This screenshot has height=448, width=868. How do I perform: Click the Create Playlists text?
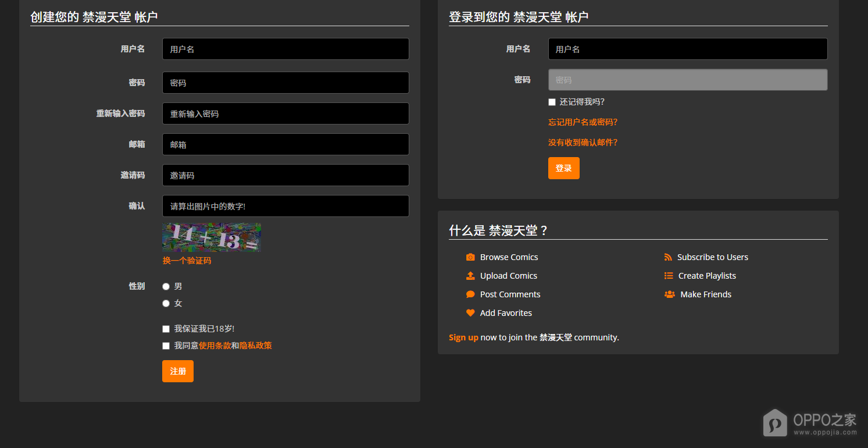(707, 276)
